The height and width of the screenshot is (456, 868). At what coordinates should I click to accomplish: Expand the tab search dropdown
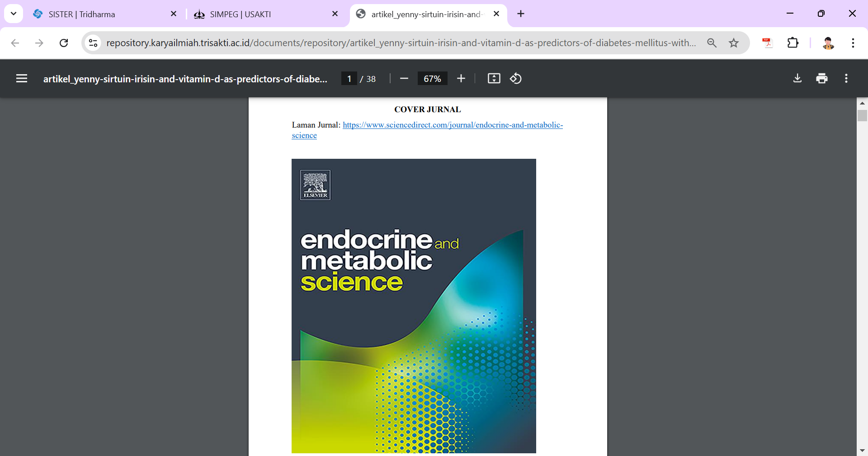[x=14, y=14]
